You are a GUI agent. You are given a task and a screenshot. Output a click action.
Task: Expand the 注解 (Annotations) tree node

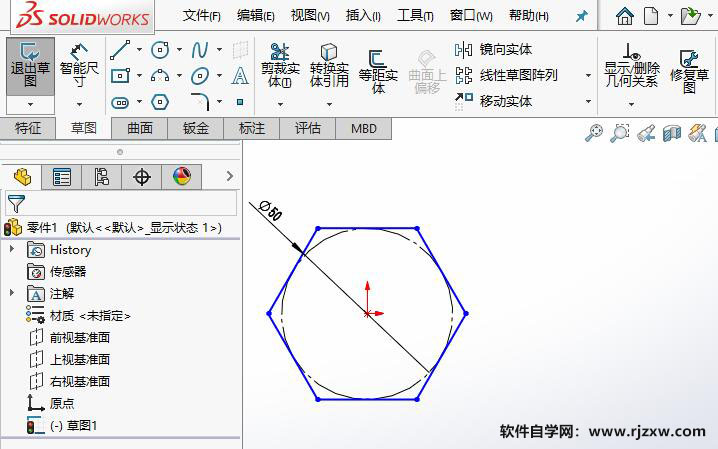[x=12, y=292]
